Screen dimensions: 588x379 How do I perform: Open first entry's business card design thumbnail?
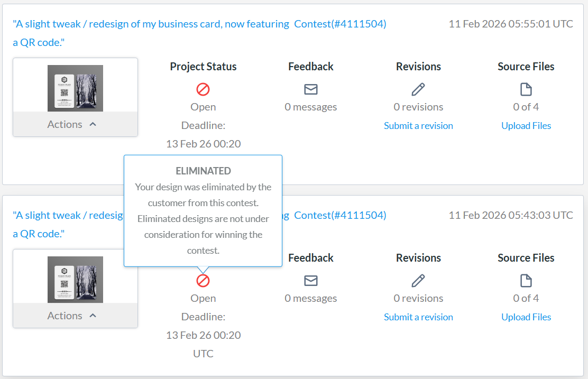[75, 88]
